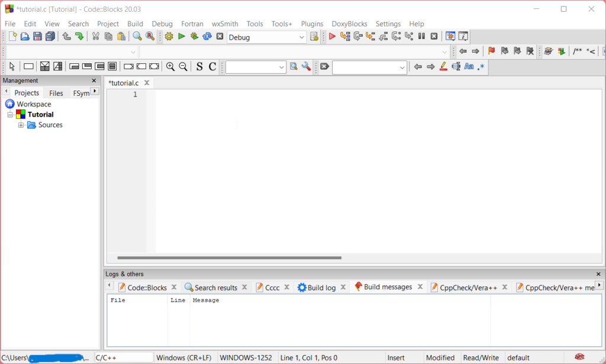The width and height of the screenshot is (606, 364).
Task: Click the Rebuild icon
Action: (207, 37)
